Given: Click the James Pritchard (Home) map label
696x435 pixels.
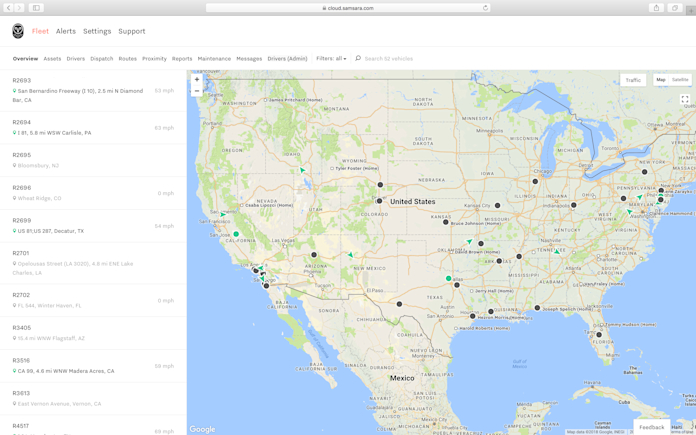Looking at the screenshot, I should point(296,100).
